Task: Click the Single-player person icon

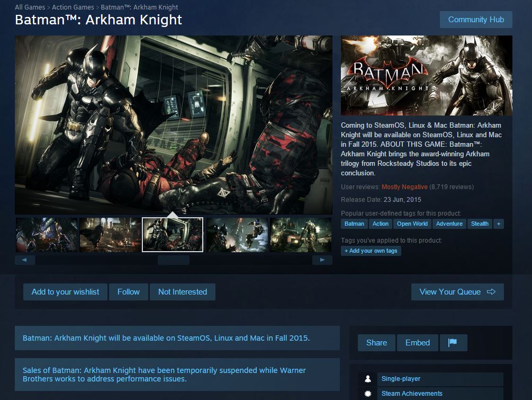Action: (367, 379)
